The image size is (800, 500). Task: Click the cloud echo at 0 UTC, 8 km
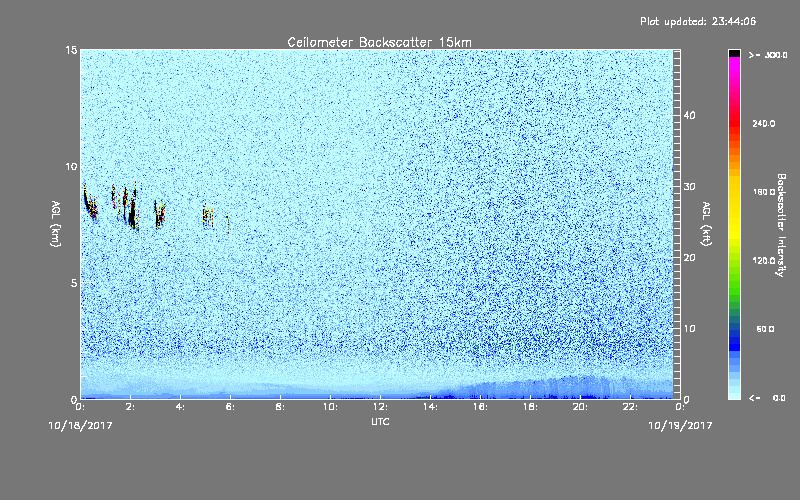[90, 203]
